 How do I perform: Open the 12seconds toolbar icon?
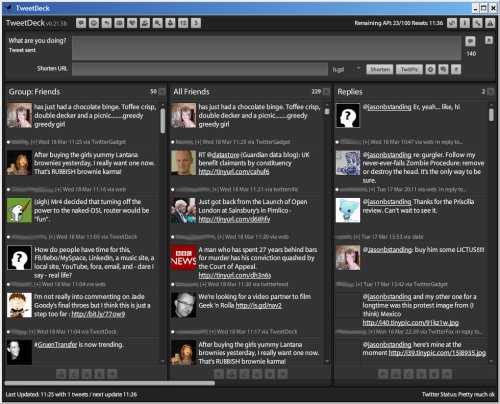(183, 23)
